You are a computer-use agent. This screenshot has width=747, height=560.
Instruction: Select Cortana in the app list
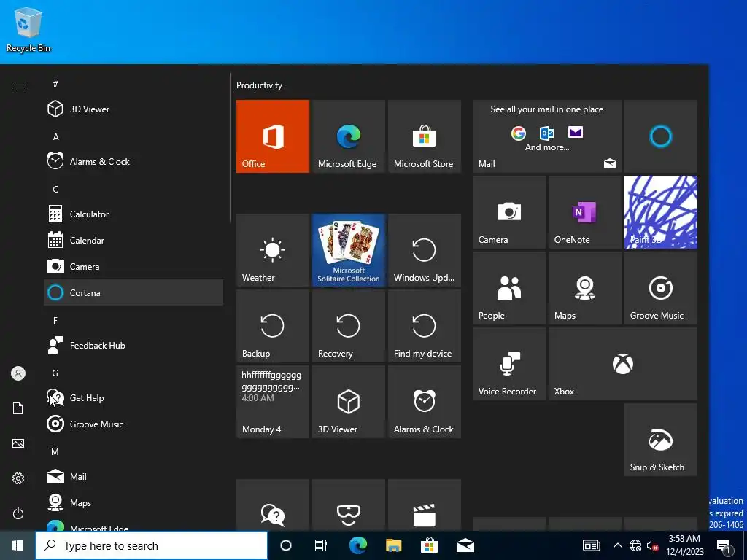point(133,292)
